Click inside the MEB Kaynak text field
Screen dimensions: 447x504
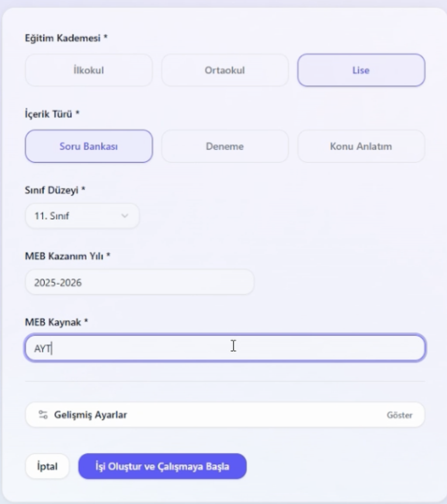(225, 348)
